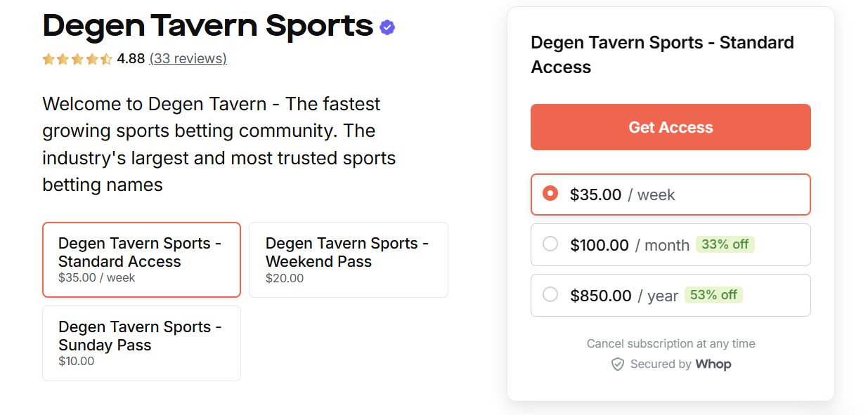Click the shield icon beside Secured by

tap(618, 364)
